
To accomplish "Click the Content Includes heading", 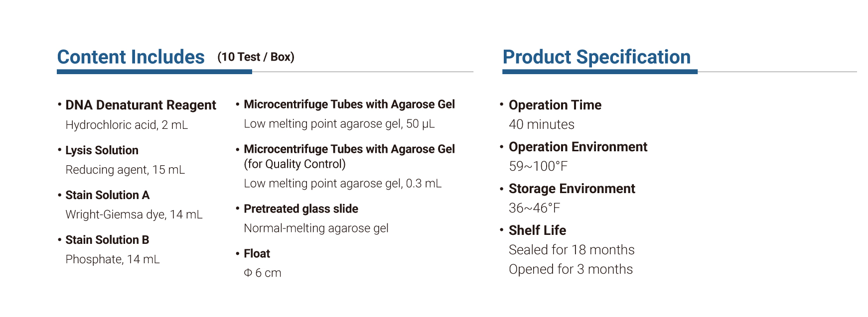I will click(131, 57).
